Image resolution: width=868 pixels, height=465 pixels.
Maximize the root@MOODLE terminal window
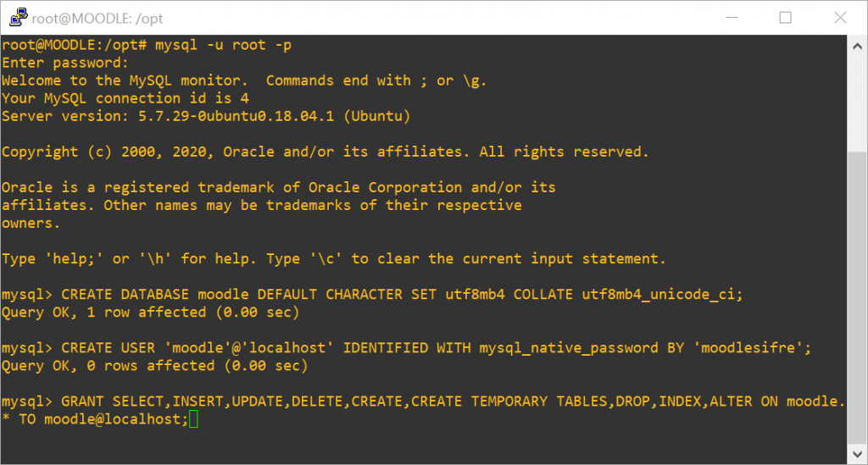(x=785, y=18)
